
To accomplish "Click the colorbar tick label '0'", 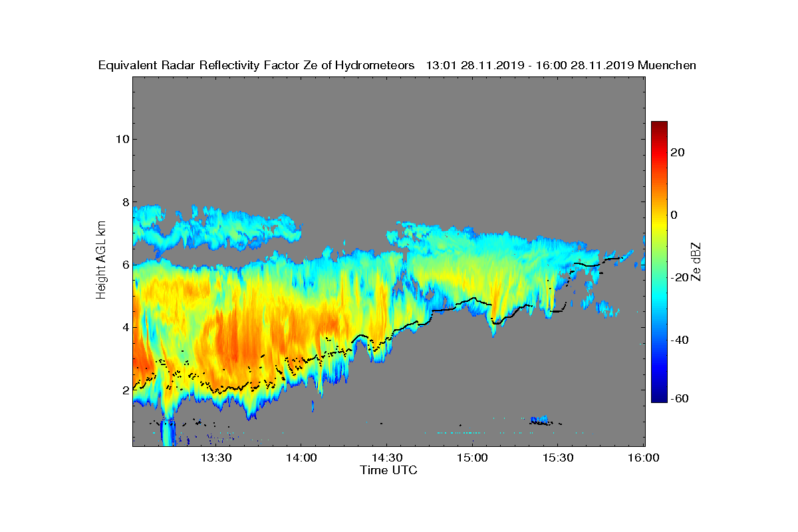I will (x=674, y=215).
